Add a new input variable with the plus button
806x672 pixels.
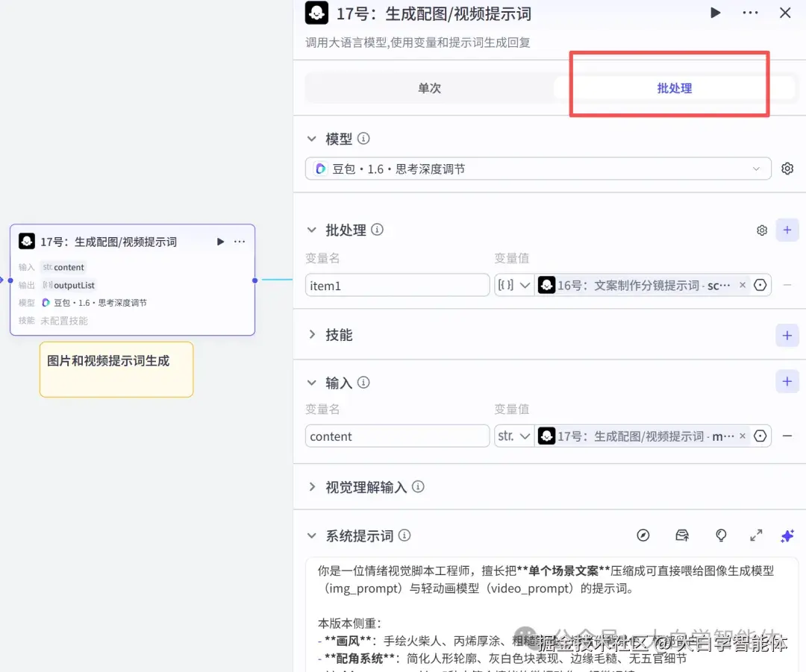pyautogui.click(x=787, y=381)
